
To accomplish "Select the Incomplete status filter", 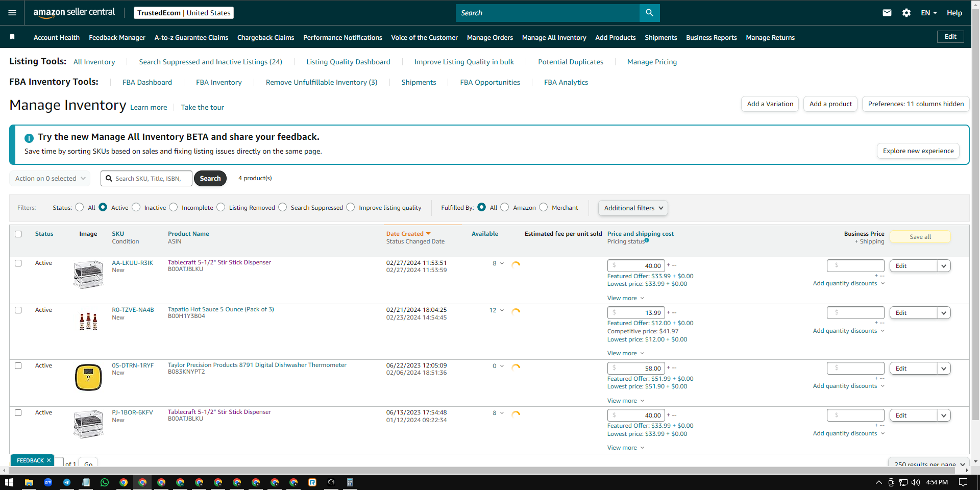I will click(x=174, y=207).
